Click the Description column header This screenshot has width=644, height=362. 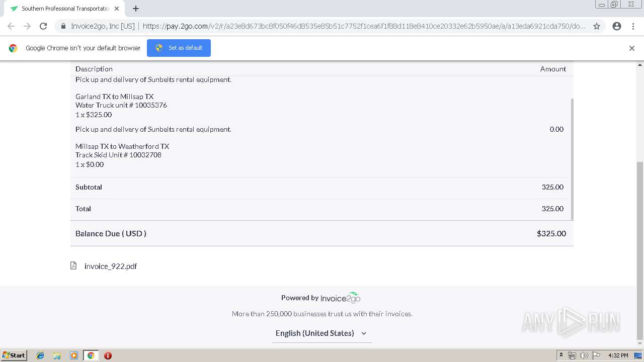pos(94,69)
